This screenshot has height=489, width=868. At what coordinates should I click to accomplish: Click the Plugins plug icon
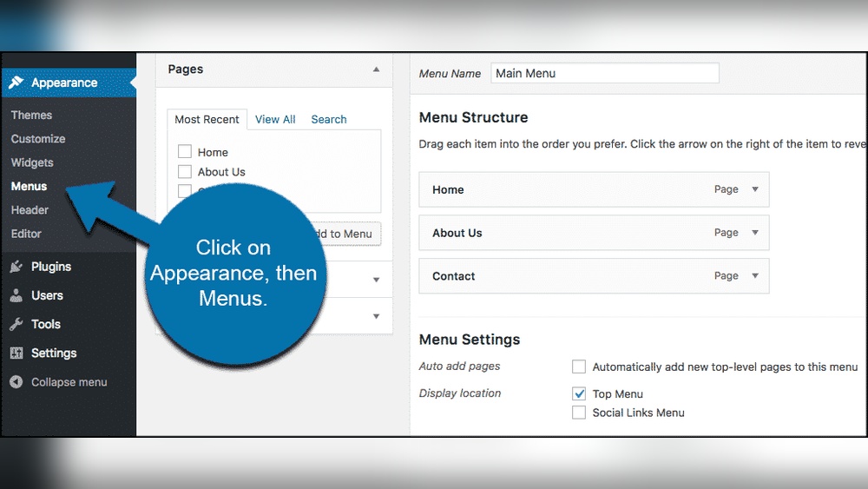coord(16,267)
